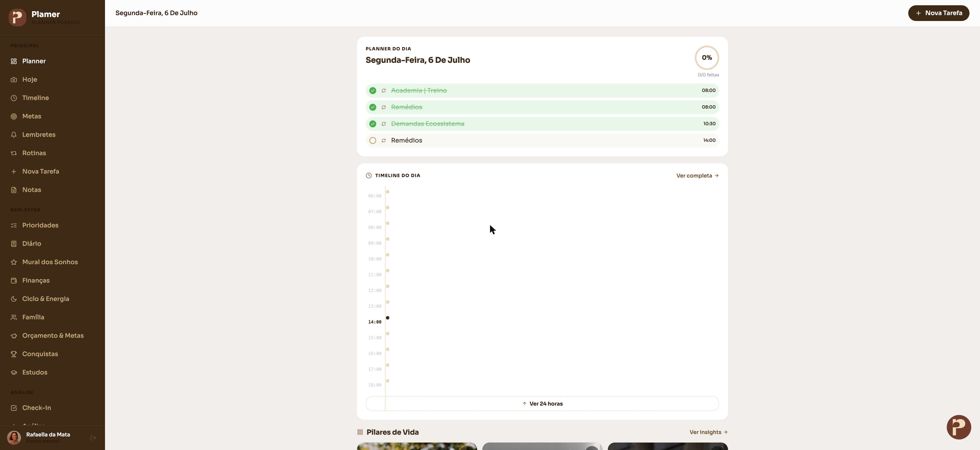Screen dimensions: 980x450
Task: Click the recurring icon on the 14:00 Remédios row
Action: pyautogui.click(x=383, y=141)
